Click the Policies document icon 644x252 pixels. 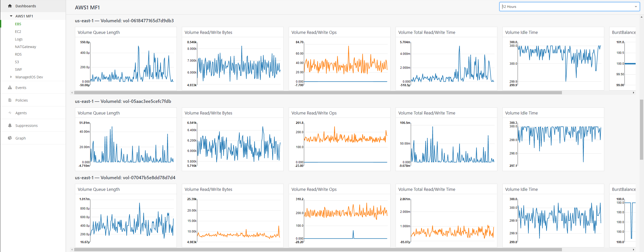(10, 100)
